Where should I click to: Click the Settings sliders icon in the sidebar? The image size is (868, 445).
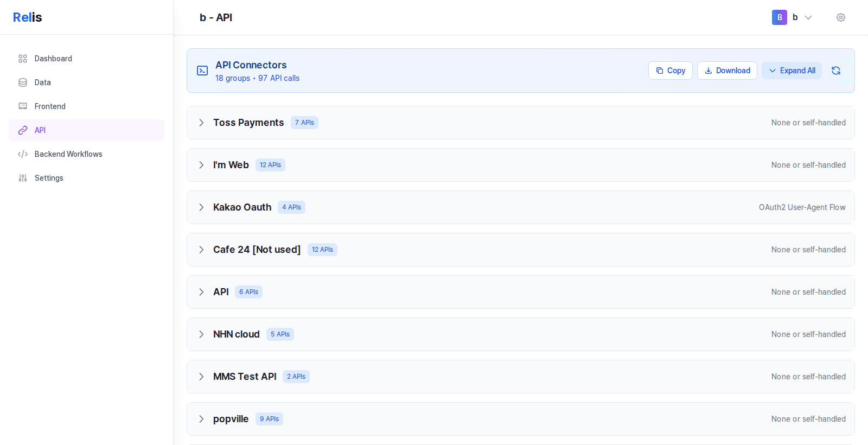pyautogui.click(x=23, y=178)
